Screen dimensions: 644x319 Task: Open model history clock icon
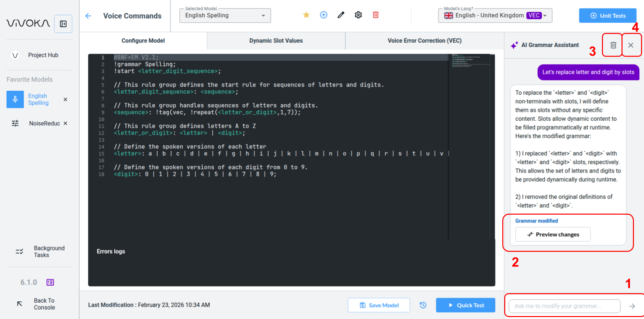click(423, 305)
